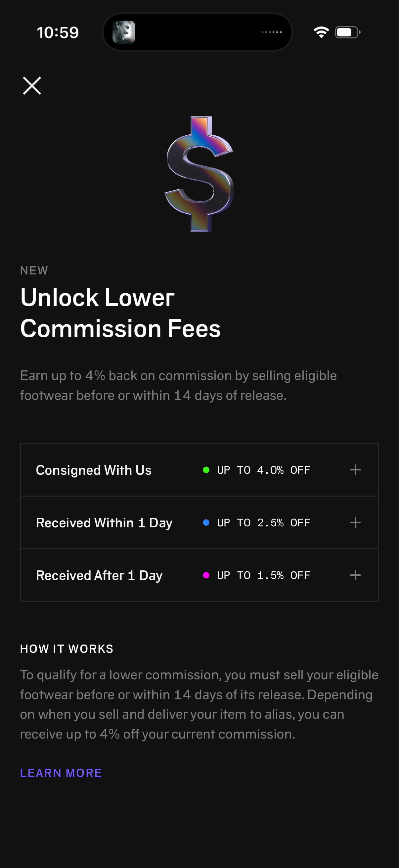This screenshot has height=868, width=399.
Task: Tap the UP TO 1.5% OFF text
Action: coord(263,575)
